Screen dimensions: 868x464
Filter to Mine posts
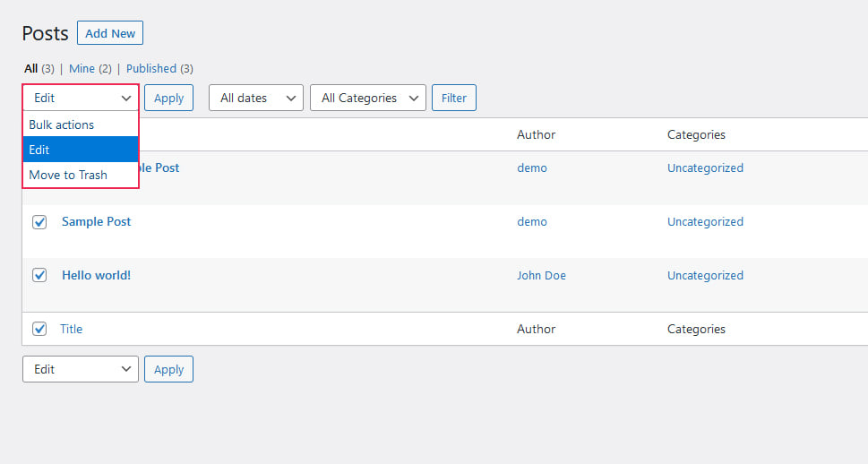pos(82,69)
